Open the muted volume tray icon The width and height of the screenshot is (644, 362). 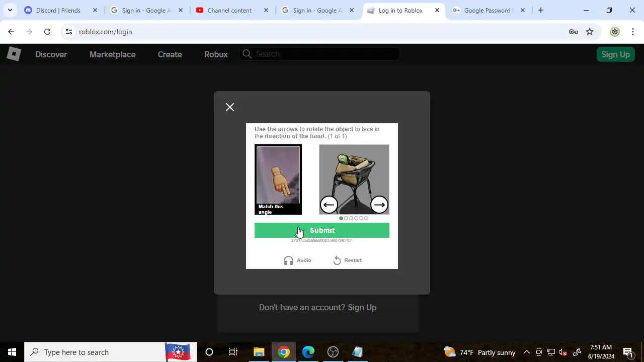[563, 352]
